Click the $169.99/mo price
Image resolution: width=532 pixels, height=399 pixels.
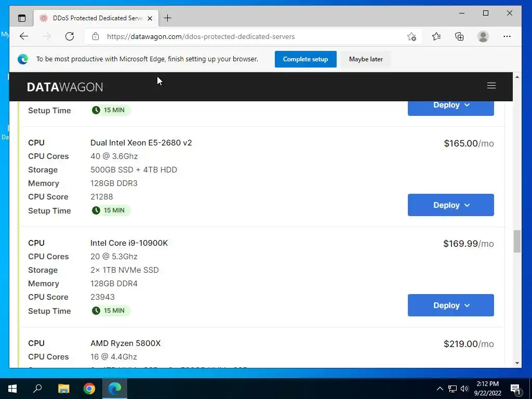[469, 244]
